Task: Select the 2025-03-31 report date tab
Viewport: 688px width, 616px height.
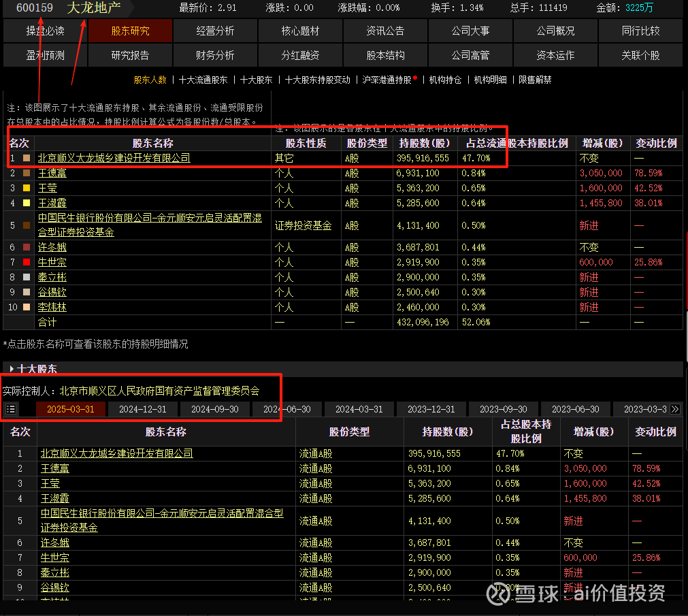Action: click(71, 409)
